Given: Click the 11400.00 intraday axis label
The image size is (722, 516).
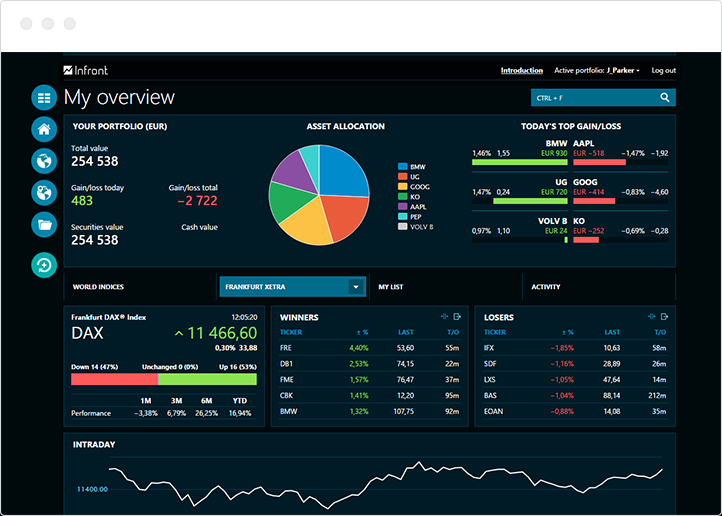Looking at the screenshot, I should point(92,489).
